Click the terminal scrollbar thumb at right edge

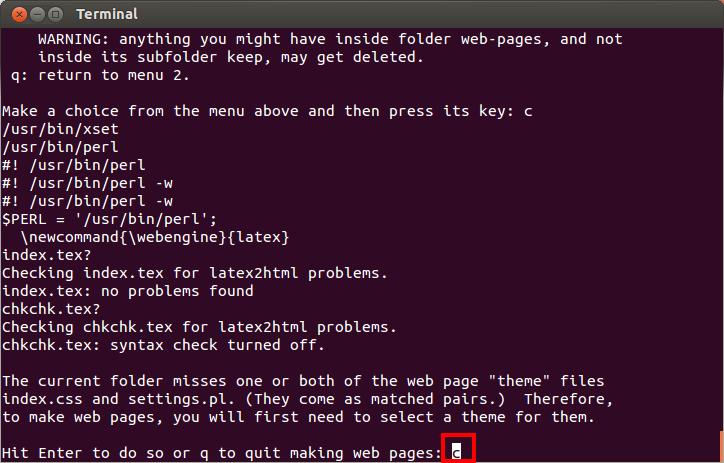tap(720, 445)
